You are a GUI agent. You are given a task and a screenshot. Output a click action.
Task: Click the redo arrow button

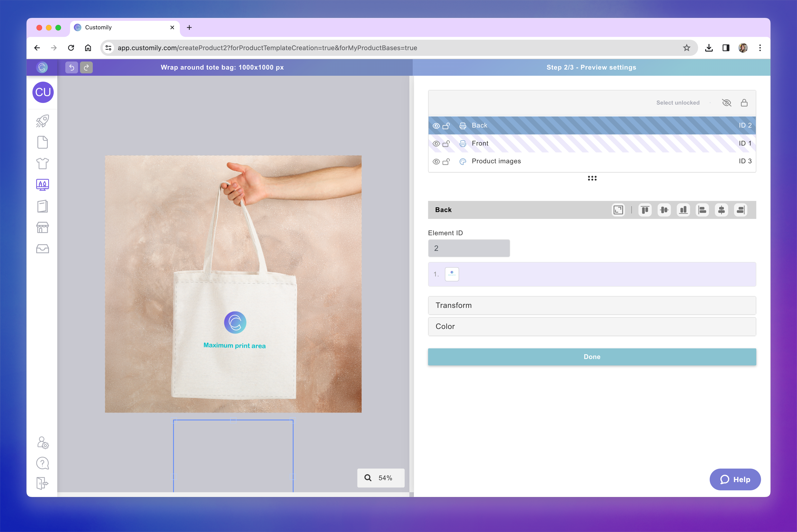coord(86,67)
